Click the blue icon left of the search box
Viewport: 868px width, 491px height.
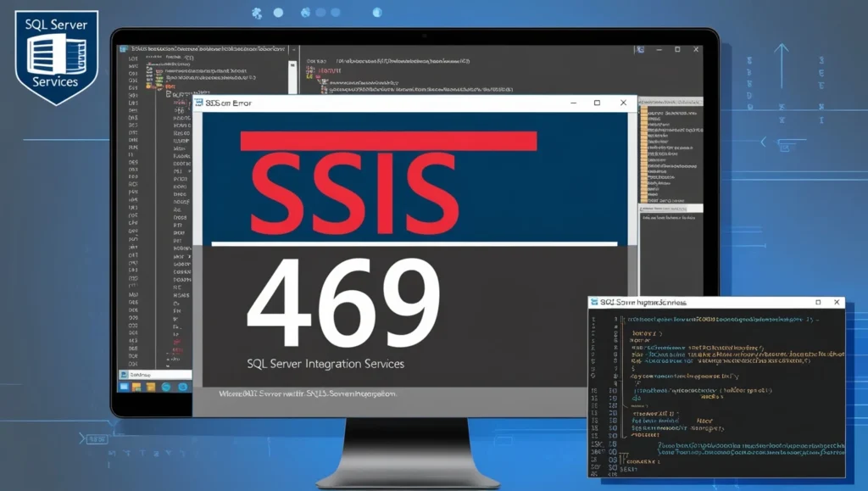click(x=124, y=375)
